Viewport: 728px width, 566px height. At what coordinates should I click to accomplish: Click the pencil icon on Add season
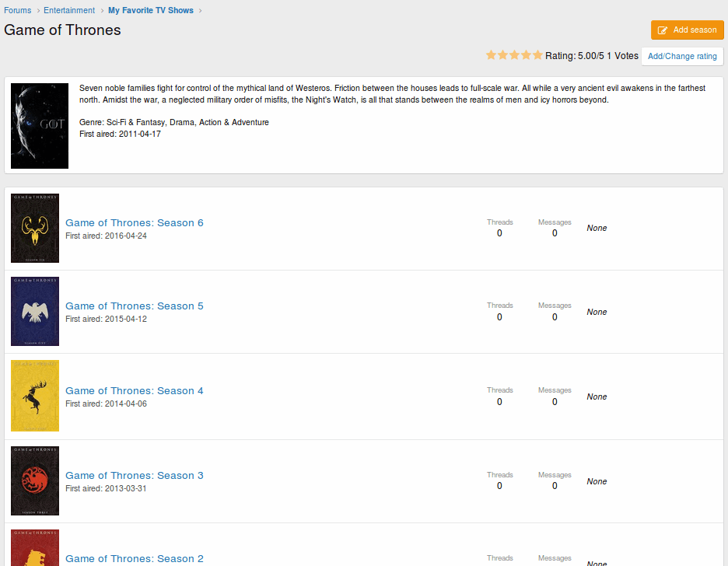coord(663,30)
